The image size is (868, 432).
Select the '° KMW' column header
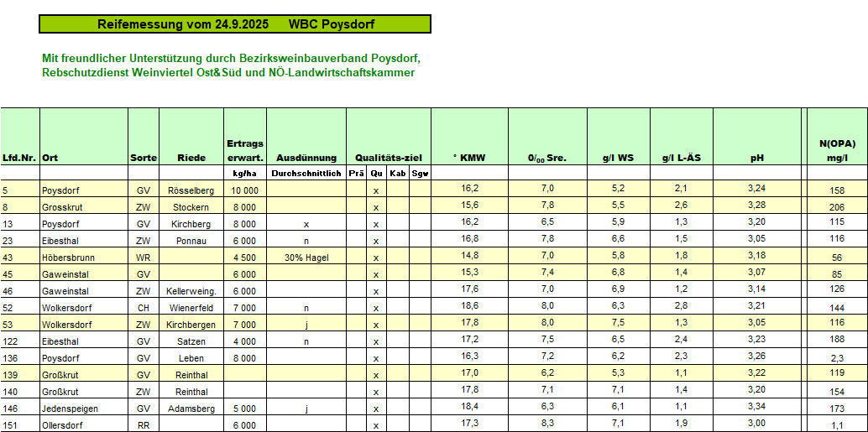pyautogui.click(x=469, y=158)
